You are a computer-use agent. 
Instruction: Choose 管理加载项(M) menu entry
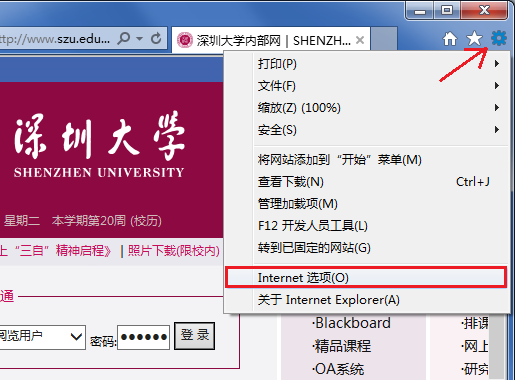(x=367, y=204)
